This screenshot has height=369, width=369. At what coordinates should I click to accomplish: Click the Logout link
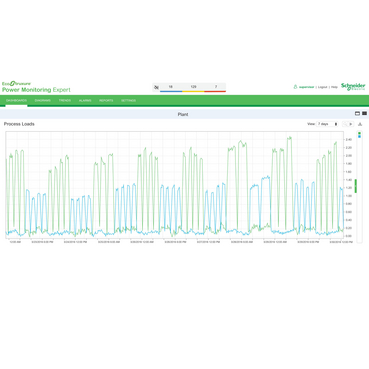pyautogui.click(x=322, y=87)
